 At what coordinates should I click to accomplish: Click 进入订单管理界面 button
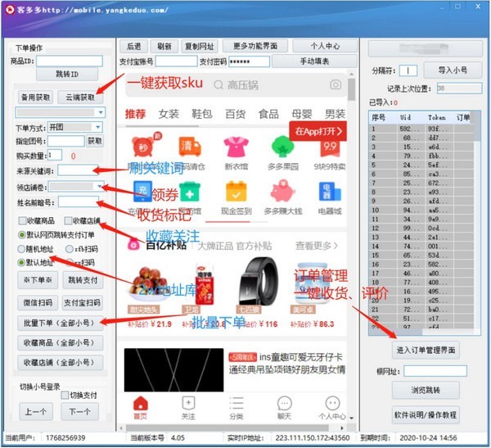(426, 351)
